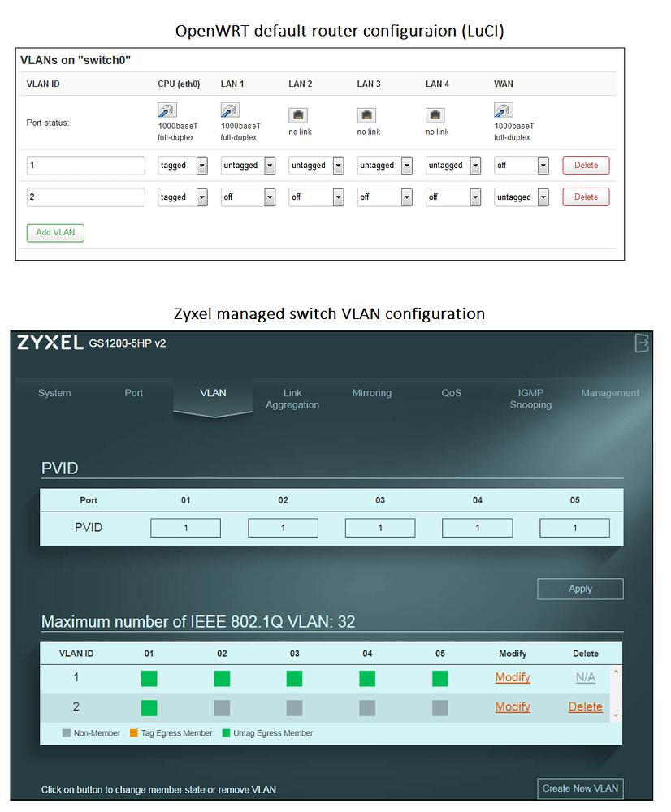Click the LAN 2 no-link icon
The image size is (671, 812).
click(x=299, y=114)
